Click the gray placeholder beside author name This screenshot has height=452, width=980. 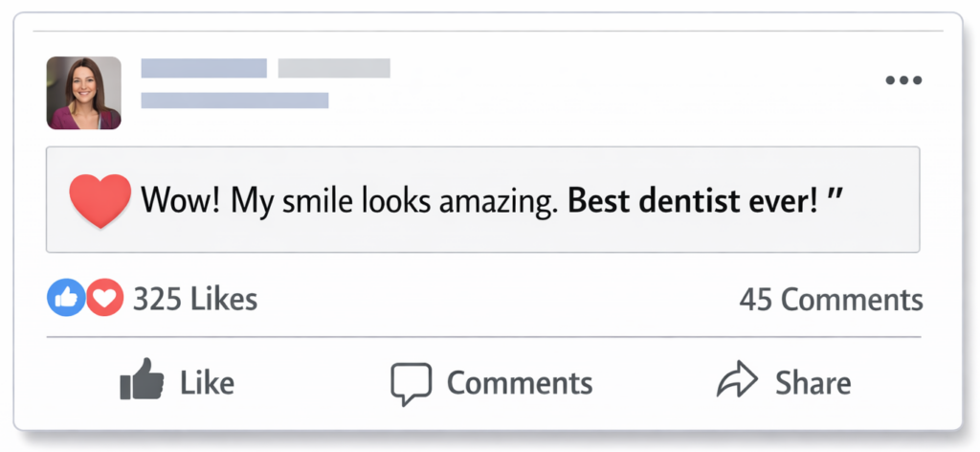tap(334, 68)
